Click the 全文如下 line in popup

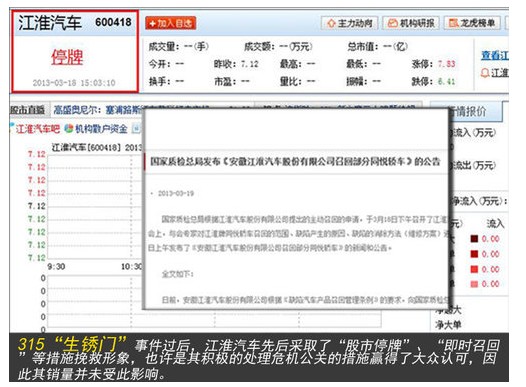177,274
